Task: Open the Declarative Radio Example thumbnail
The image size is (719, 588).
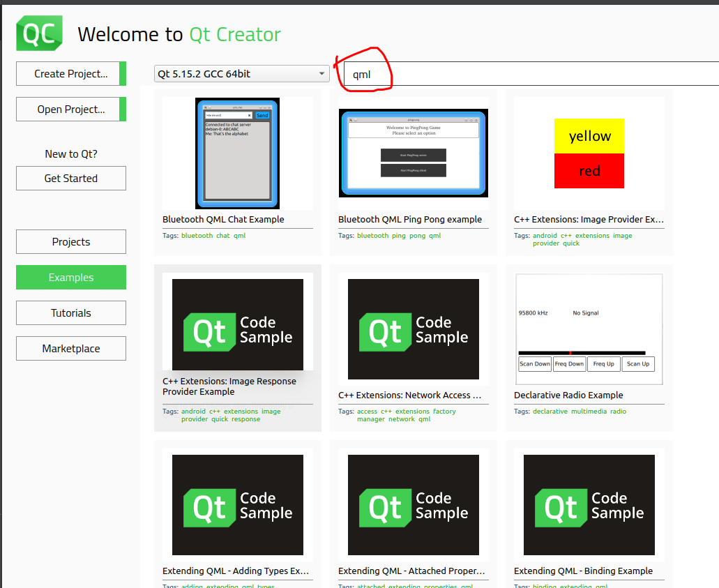Action: [589, 329]
